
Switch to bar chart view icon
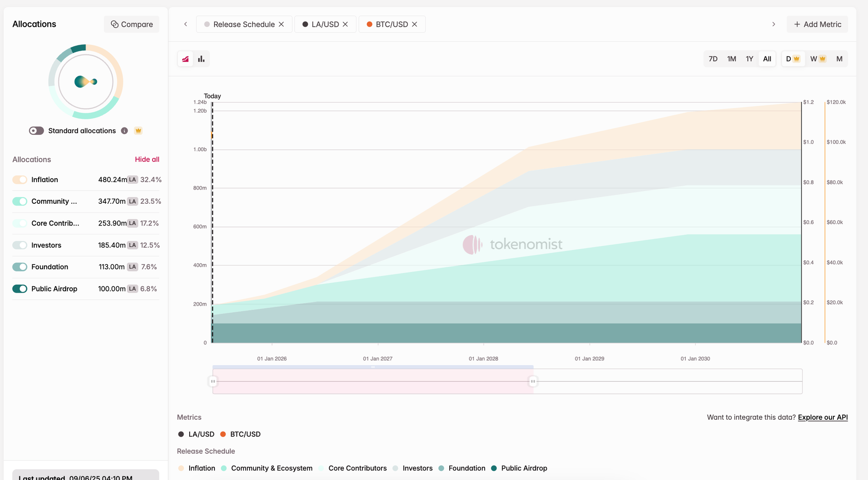click(x=201, y=59)
